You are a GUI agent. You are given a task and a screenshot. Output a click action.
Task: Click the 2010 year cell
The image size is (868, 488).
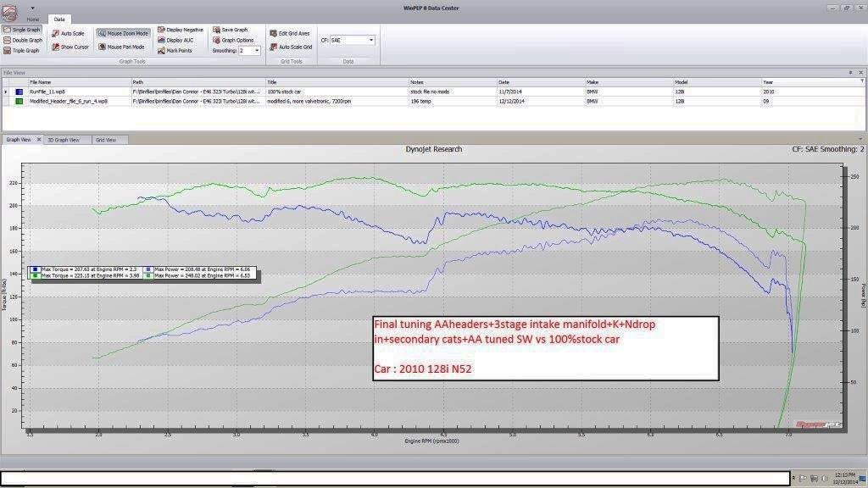(812, 91)
